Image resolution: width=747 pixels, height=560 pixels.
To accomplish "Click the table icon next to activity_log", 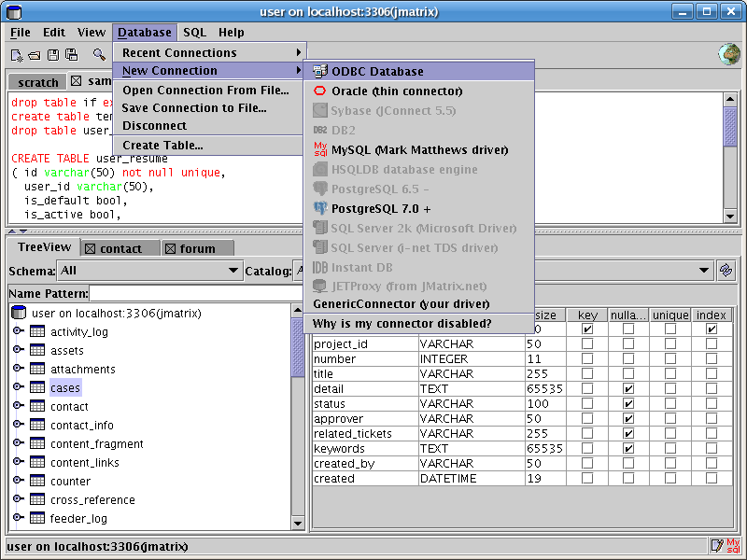I will (x=37, y=331).
